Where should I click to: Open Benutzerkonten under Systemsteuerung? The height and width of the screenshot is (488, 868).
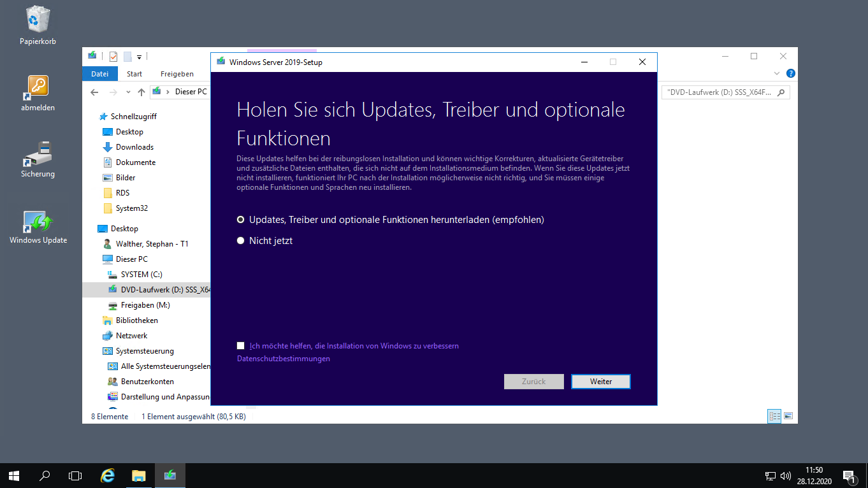tap(147, 382)
